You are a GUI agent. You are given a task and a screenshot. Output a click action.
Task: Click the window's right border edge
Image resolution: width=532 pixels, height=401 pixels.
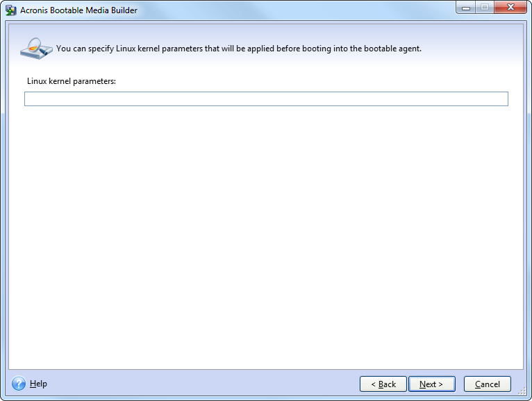(x=529, y=208)
